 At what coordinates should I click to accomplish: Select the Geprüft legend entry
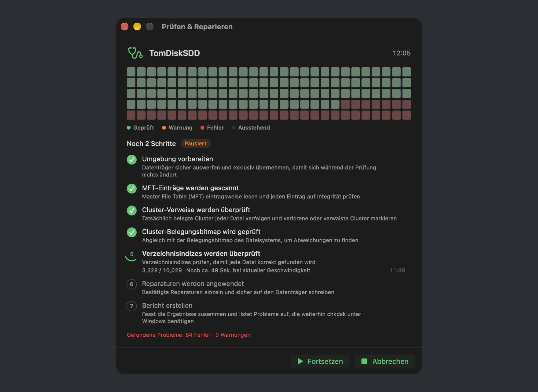tap(140, 128)
